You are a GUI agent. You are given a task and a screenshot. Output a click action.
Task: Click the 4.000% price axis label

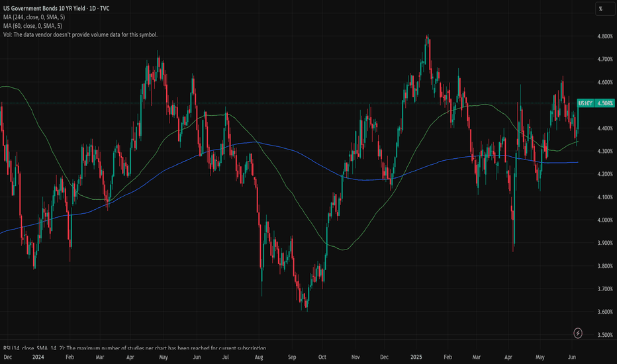click(x=605, y=220)
